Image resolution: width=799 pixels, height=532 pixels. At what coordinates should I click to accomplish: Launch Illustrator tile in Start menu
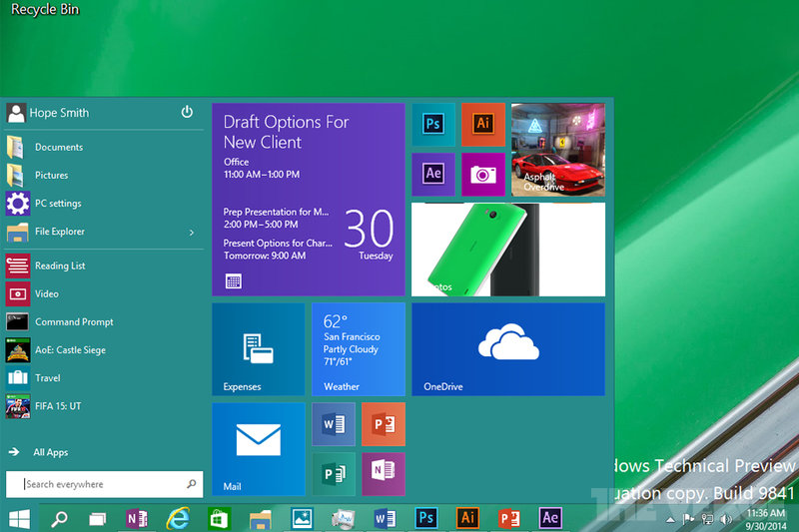pos(483,125)
